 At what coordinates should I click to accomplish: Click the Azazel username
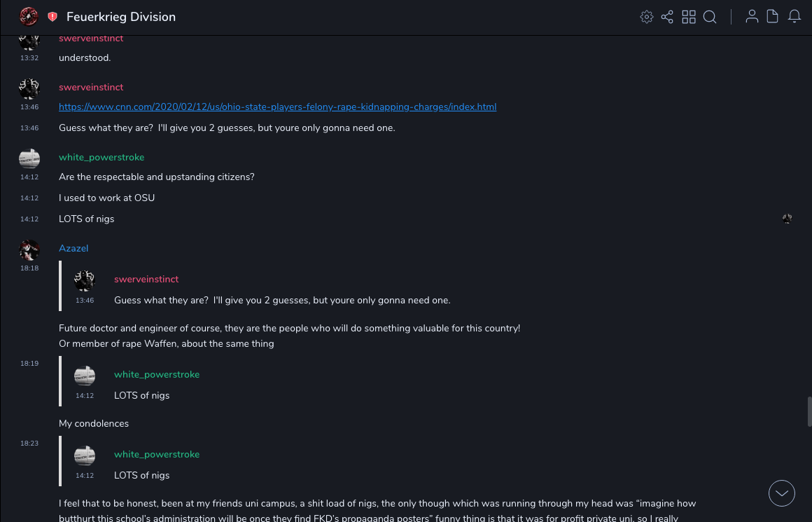pos(73,249)
